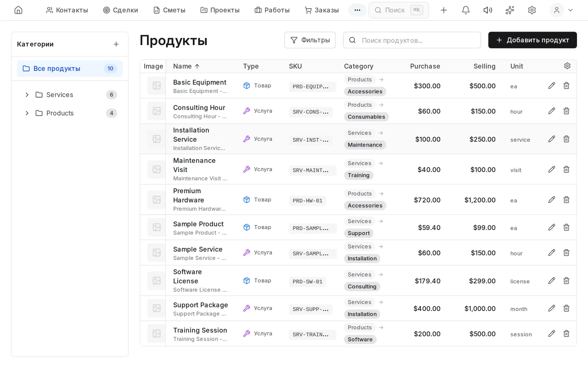Expand the Products category tree
The width and height of the screenshot is (588, 368).
(x=27, y=113)
